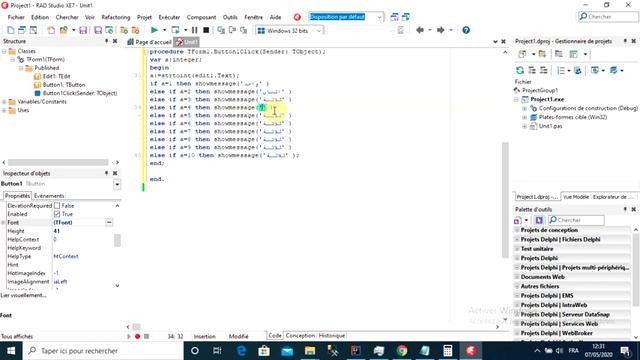640x360 pixels.
Task: Click the Structure panel horizontal scrollbar
Action: [x=58, y=162]
